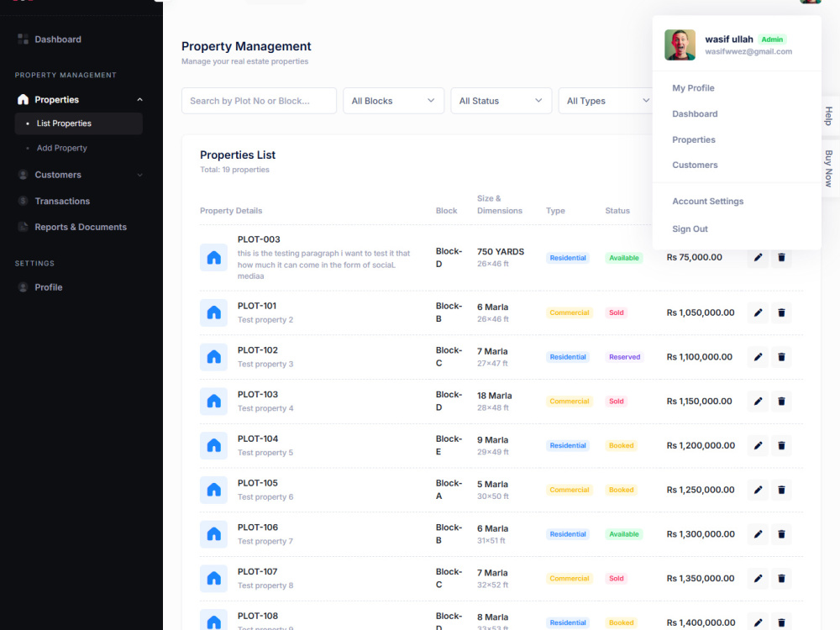840x630 pixels.
Task: Click the Size & Dimensions column header
Action: [499, 205]
